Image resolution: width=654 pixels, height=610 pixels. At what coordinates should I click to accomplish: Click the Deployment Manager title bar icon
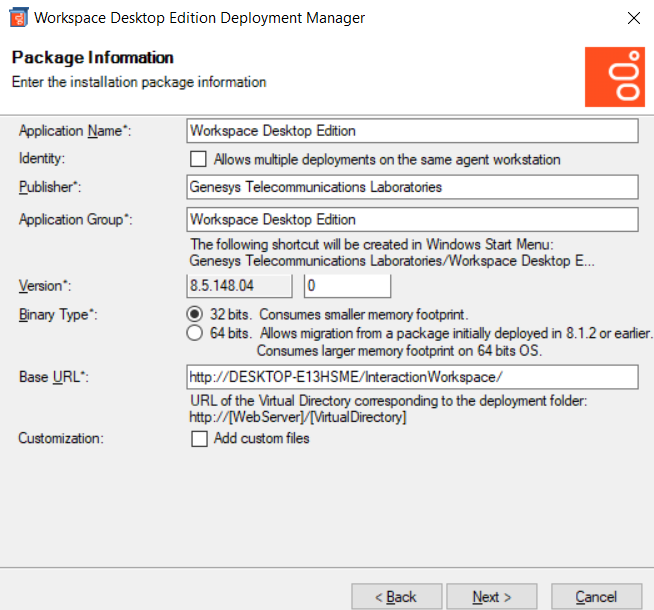pos(17,18)
